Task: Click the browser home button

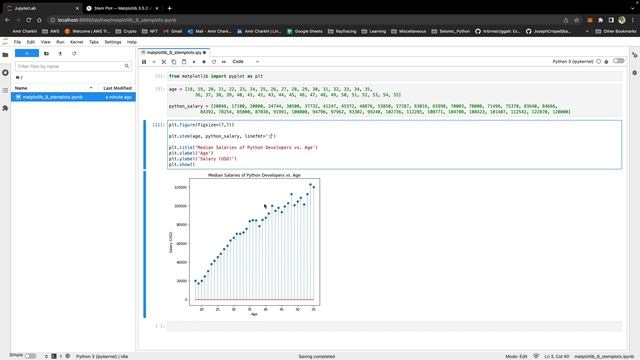Action: (39, 20)
